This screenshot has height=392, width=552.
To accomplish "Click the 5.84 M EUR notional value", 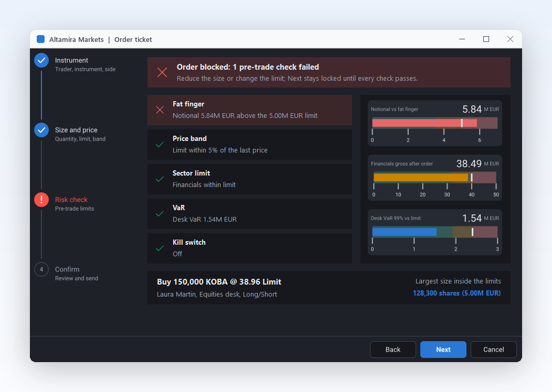I will (x=481, y=109).
